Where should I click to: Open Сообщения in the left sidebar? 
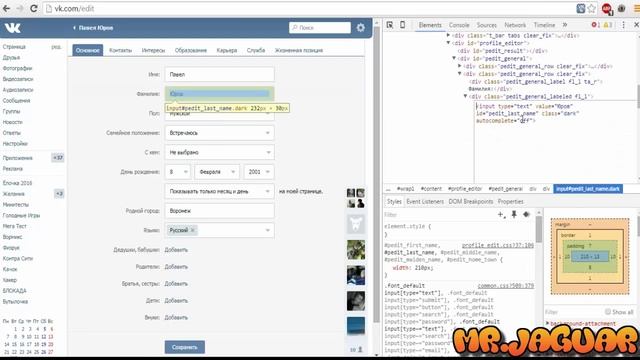click(16, 100)
